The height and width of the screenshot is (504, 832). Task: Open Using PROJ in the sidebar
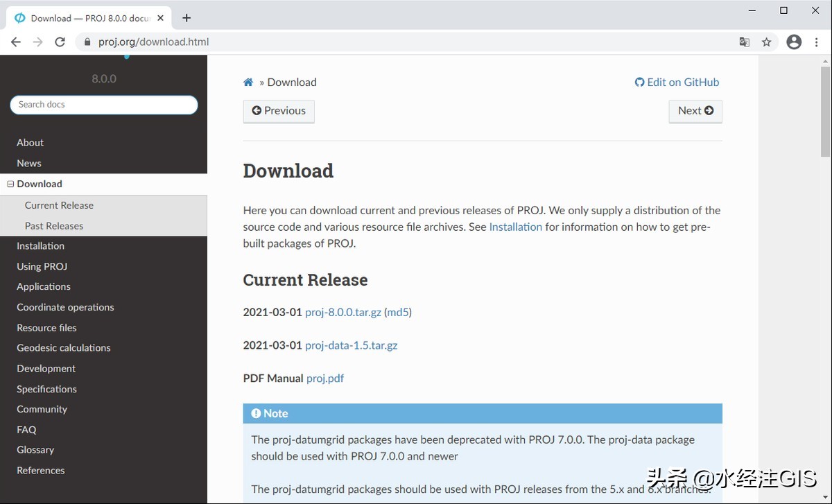tap(42, 266)
